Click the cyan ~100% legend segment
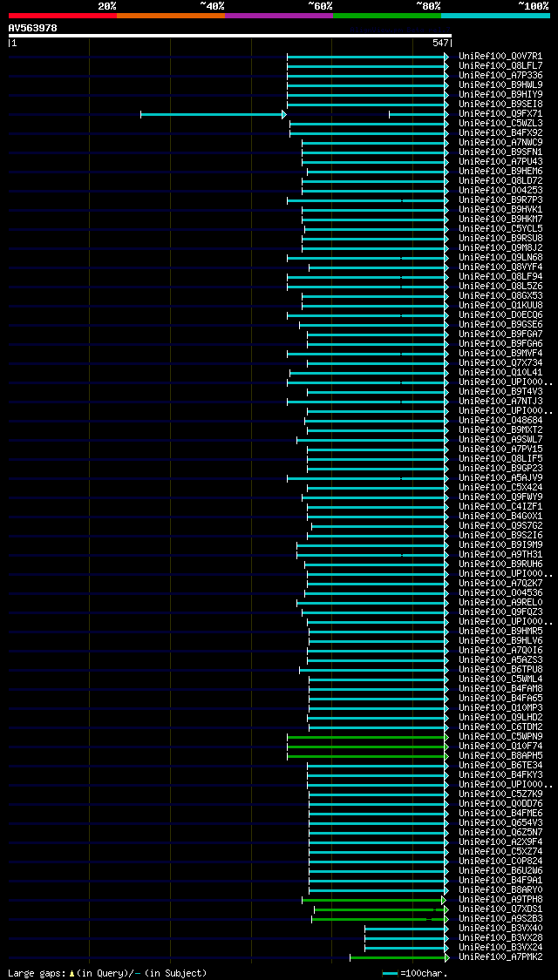Image resolution: width=558 pixels, height=980 pixels. [x=495, y=15]
